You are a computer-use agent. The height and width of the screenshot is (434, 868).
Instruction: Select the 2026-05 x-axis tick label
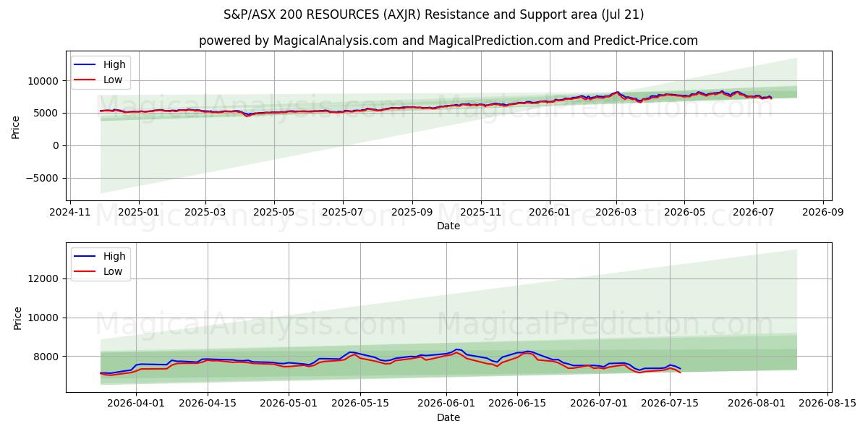tap(684, 213)
